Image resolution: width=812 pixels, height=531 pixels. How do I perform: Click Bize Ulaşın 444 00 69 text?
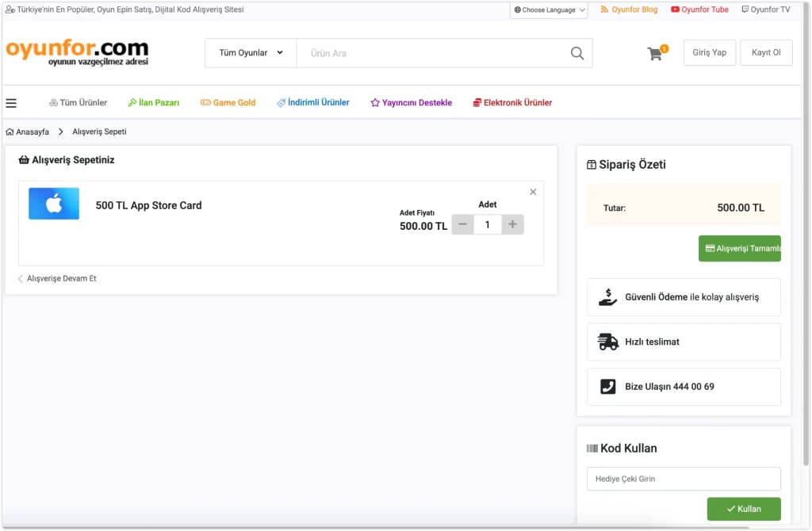pyautogui.click(x=669, y=387)
